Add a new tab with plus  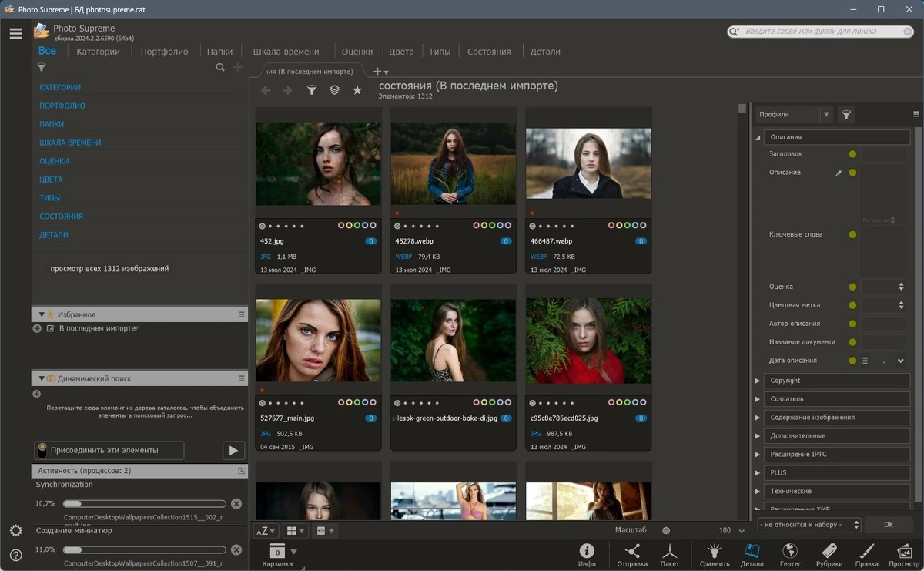coord(377,72)
